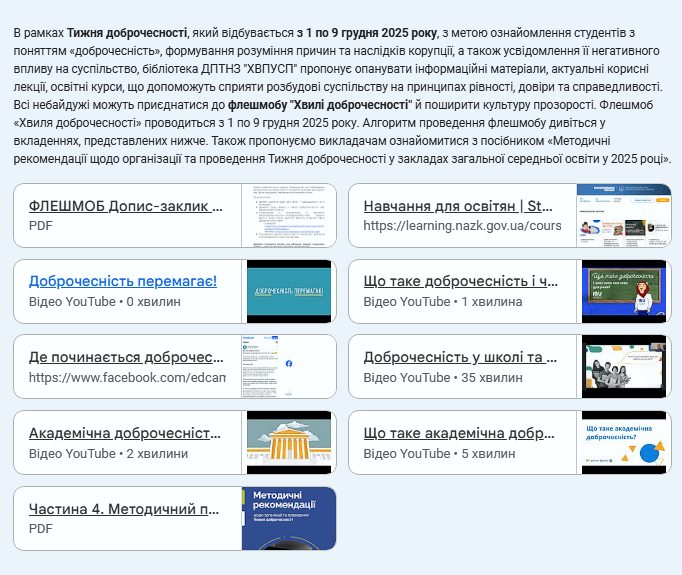Viewport: 682px width, 575px height.
Task: Open Що таке академічна доброчесність video title
Action: pyautogui.click(x=460, y=433)
